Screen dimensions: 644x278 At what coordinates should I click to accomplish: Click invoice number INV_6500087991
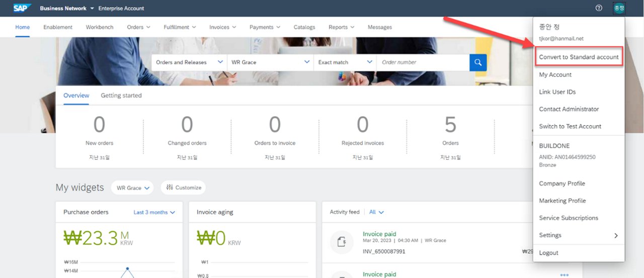tap(384, 251)
